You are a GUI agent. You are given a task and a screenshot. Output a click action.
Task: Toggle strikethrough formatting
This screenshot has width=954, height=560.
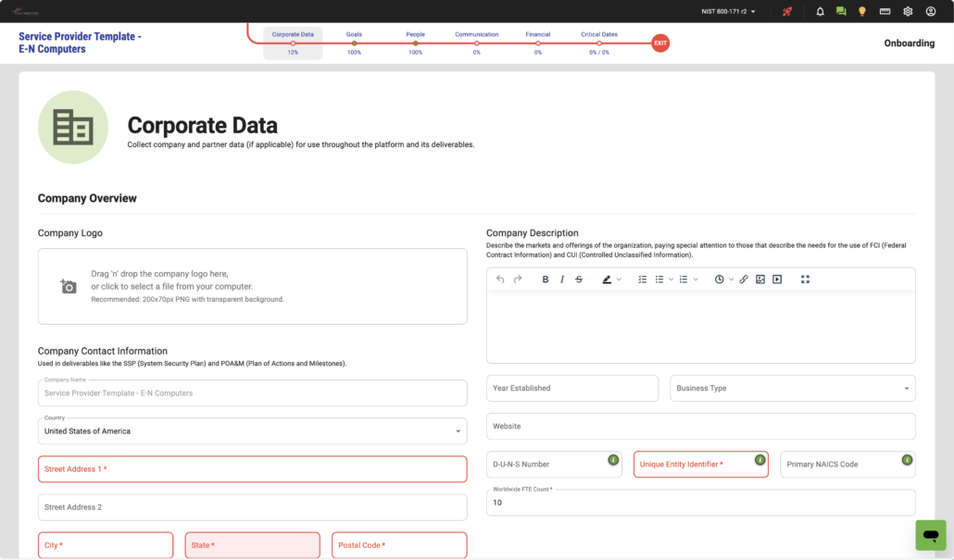click(x=579, y=280)
